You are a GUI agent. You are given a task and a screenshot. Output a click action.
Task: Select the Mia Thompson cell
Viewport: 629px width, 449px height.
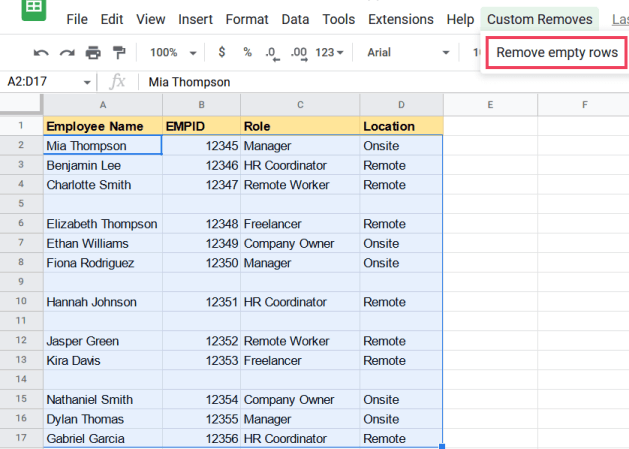point(103,145)
